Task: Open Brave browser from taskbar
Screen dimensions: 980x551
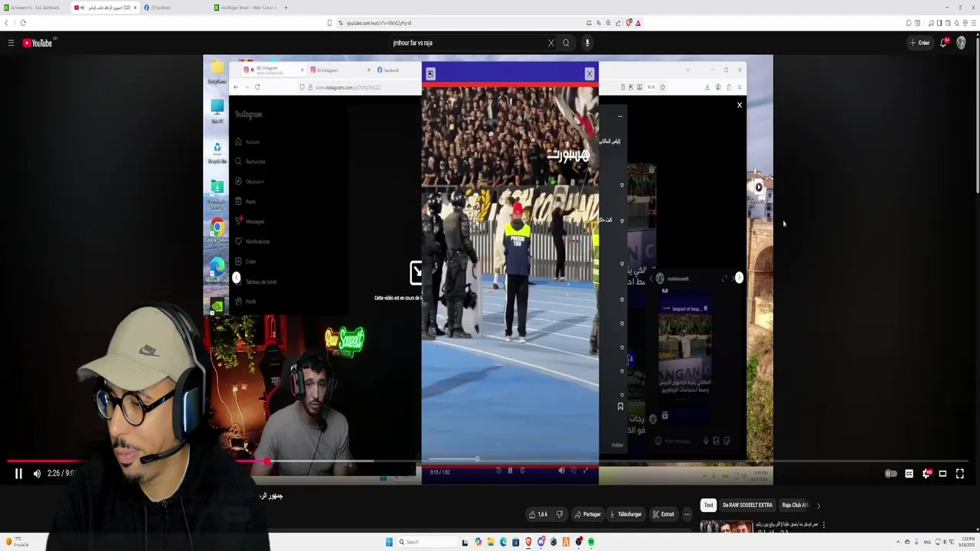Action: click(528, 542)
